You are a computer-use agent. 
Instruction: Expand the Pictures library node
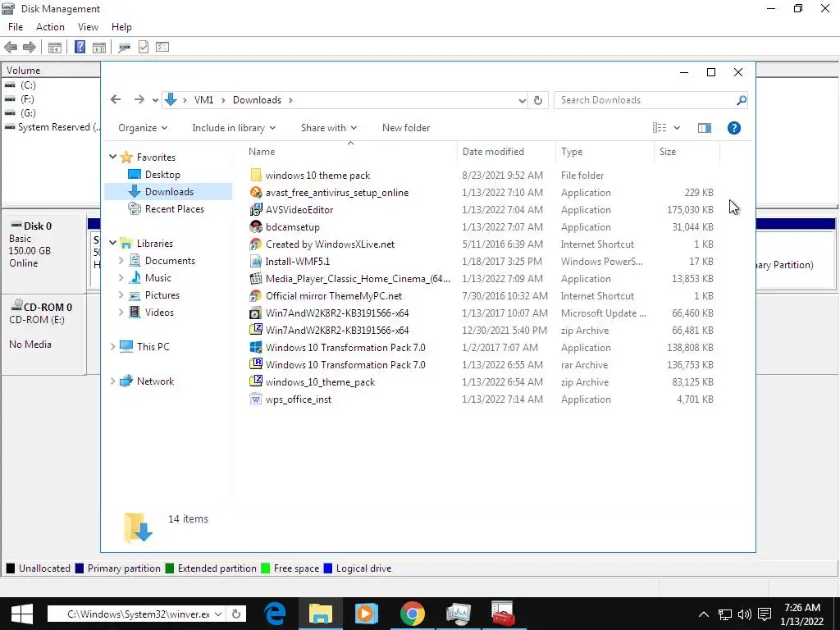[121, 294]
